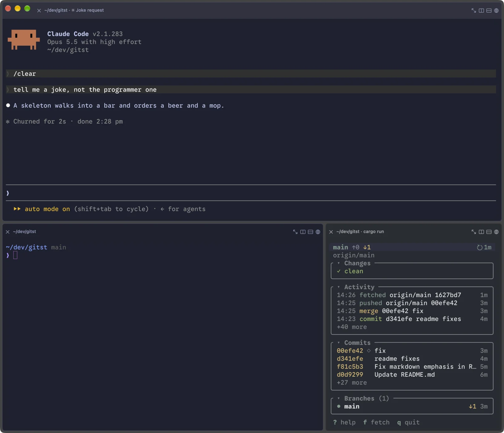Click the stacked split icon in the ~/dev/gitst shell pane

coord(311,232)
